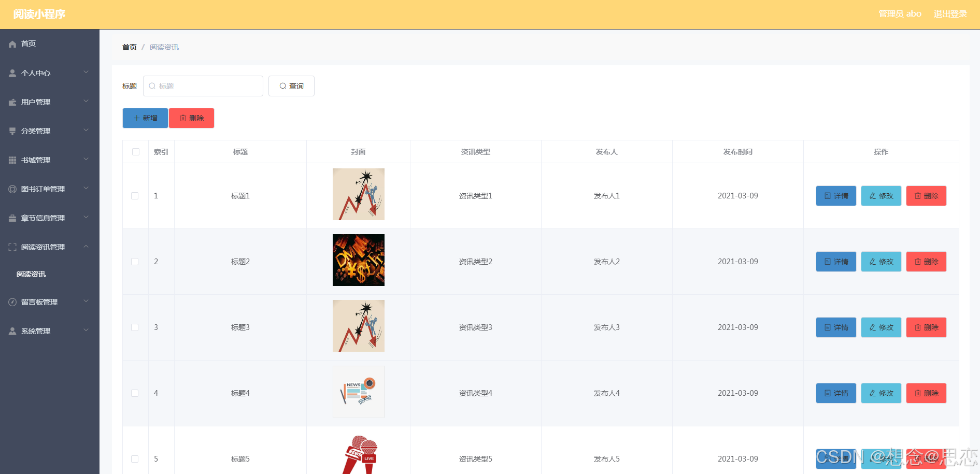
Task: Click the home icon beside 首页 in sidebar
Action: coord(12,44)
